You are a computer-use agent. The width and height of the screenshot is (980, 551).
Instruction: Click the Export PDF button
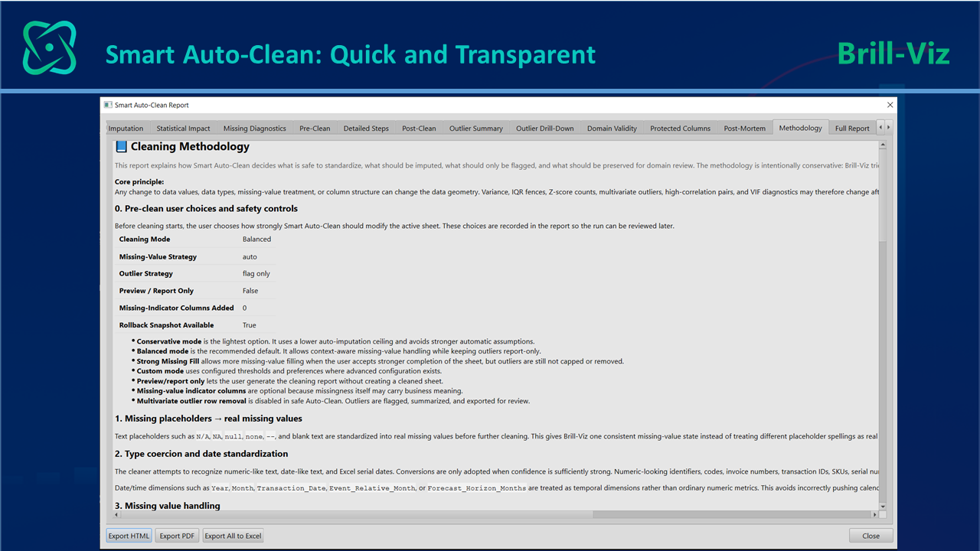177,536
